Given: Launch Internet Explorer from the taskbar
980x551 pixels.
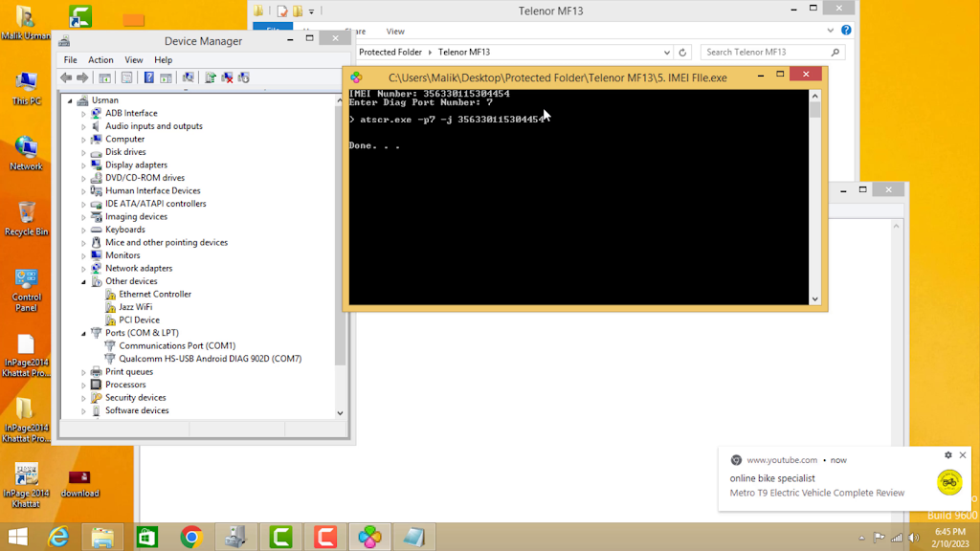Looking at the screenshot, I should tap(58, 538).
